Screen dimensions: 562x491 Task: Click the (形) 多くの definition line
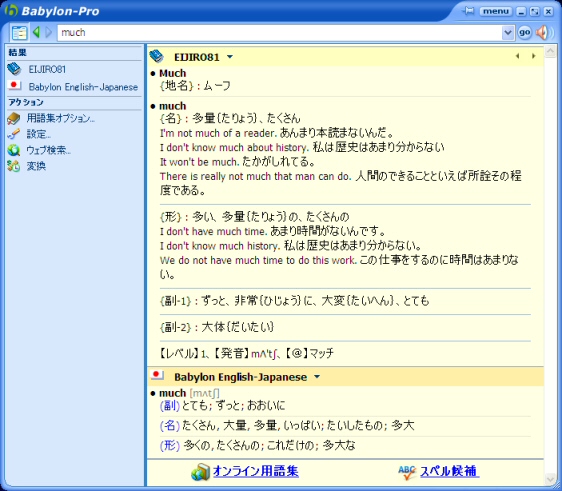[257, 445]
